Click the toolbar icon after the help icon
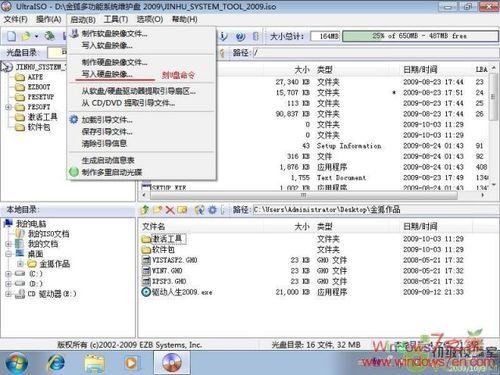This screenshot has height=375, width=500. [x=256, y=36]
